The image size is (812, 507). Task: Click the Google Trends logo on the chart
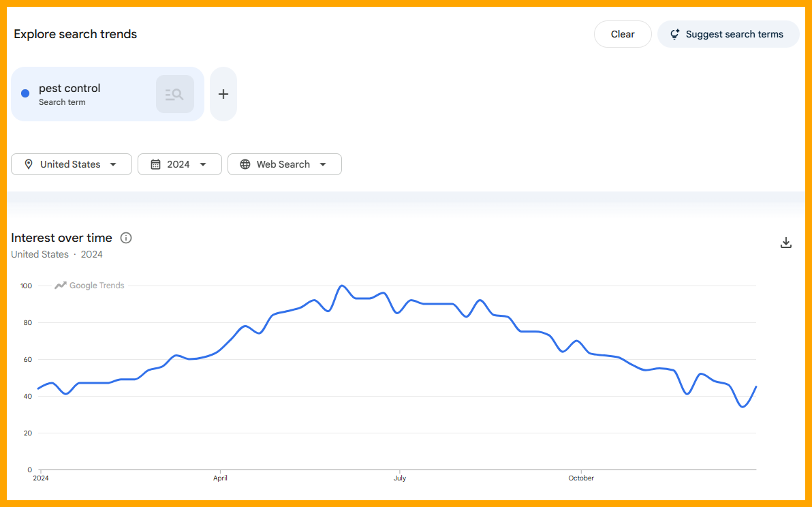pyautogui.click(x=89, y=285)
